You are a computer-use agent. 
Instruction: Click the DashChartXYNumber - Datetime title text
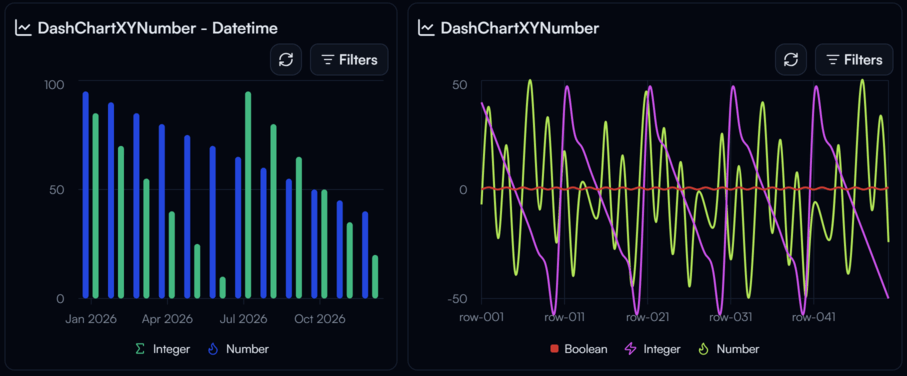157,28
